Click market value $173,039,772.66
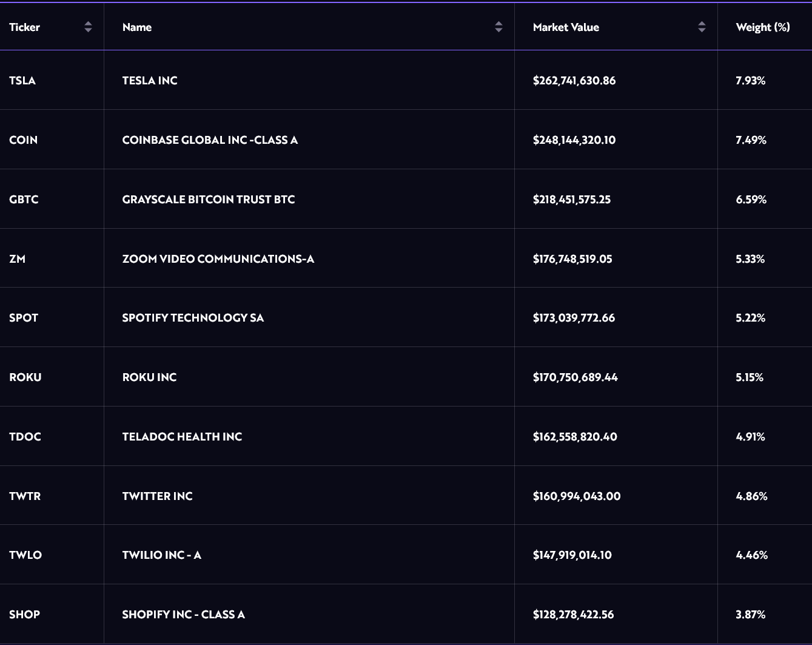The width and height of the screenshot is (812, 645). (x=574, y=318)
